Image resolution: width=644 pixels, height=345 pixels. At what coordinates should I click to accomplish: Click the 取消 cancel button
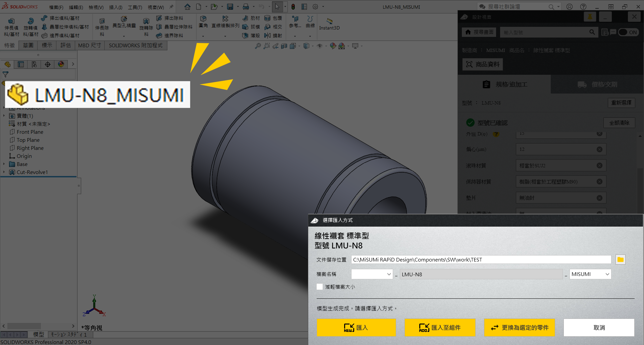pos(599,328)
